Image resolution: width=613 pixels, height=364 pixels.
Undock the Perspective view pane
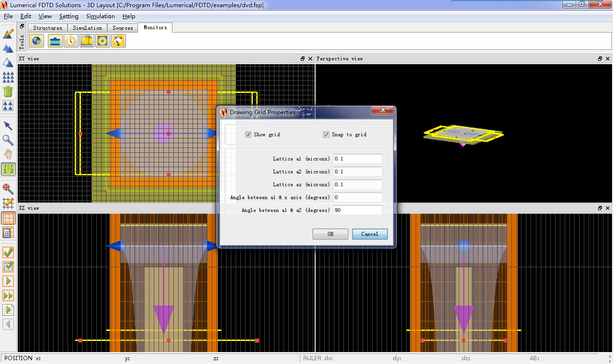(600, 58)
